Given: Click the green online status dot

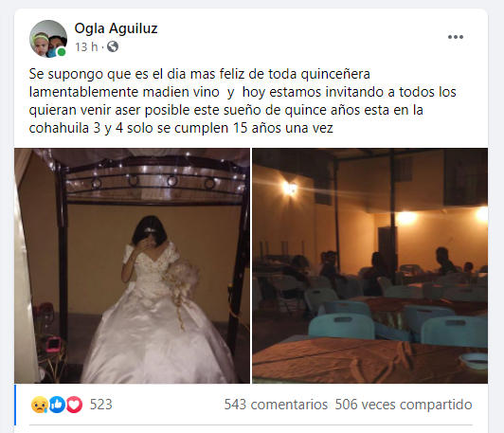Looking at the screenshot, I should (x=61, y=52).
